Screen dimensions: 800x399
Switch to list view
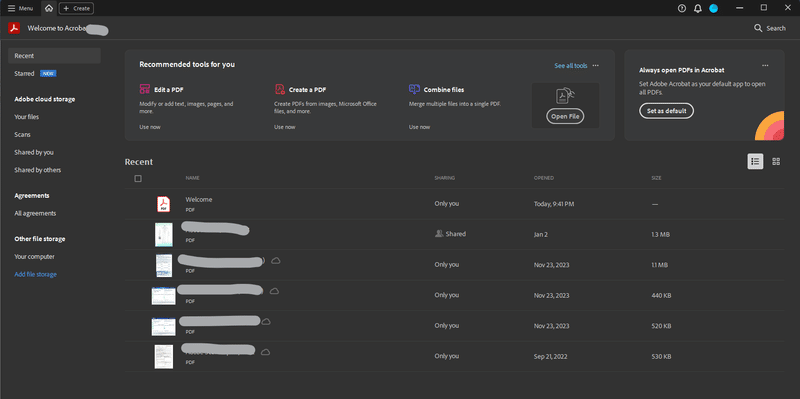point(755,161)
